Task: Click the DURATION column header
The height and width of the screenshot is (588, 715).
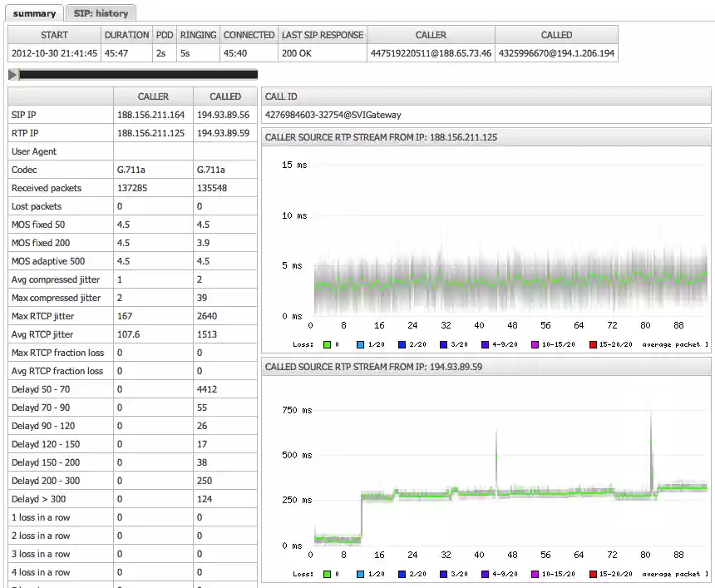Action: point(127,35)
